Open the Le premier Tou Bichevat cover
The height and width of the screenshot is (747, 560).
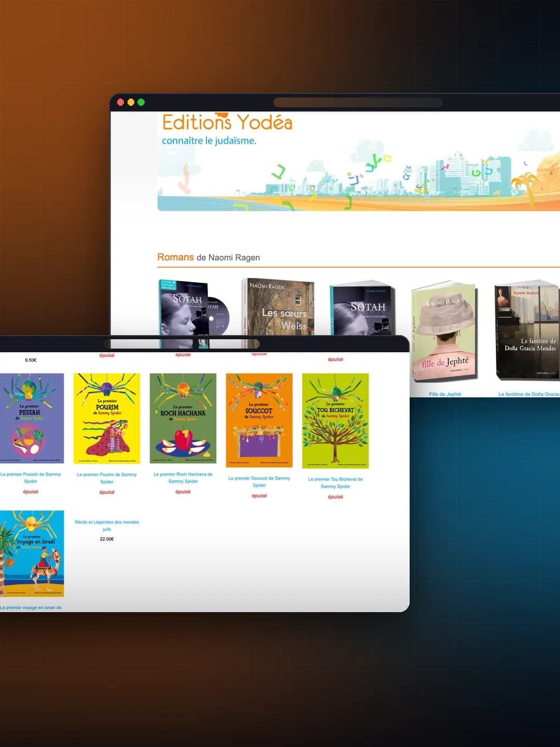(335, 421)
